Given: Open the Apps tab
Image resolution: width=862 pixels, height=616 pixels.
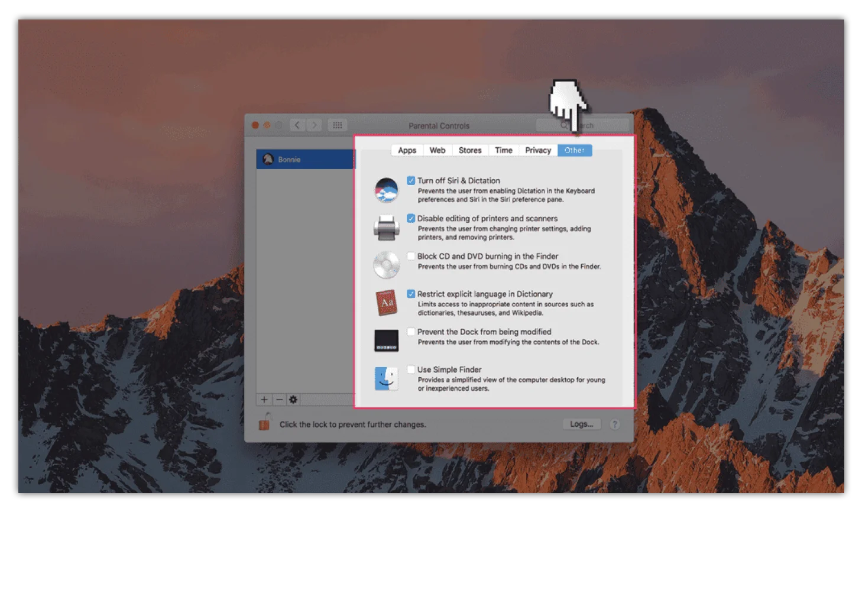Looking at the screenshot, I should tap(407, 150).
